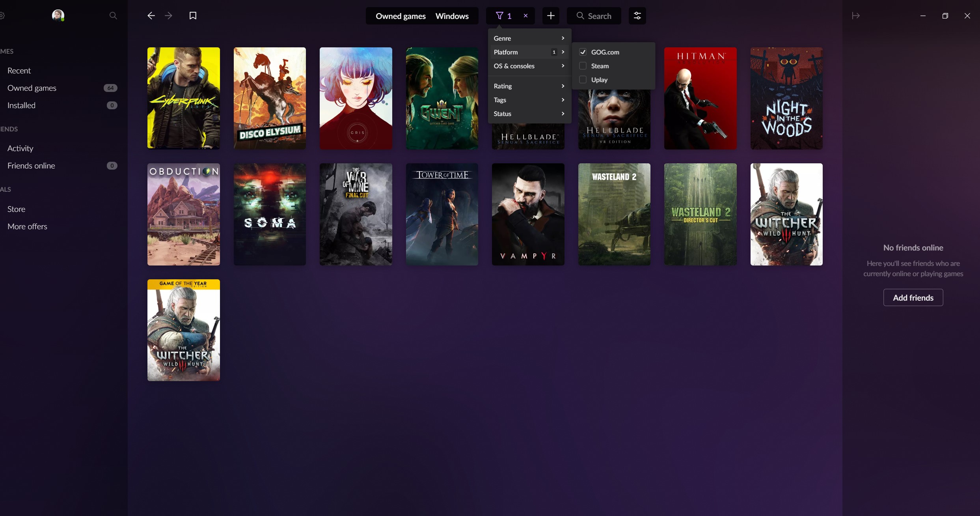Open the Obduction game cover
This screenshot has height=516, width=980.
(x=184, y=214)
